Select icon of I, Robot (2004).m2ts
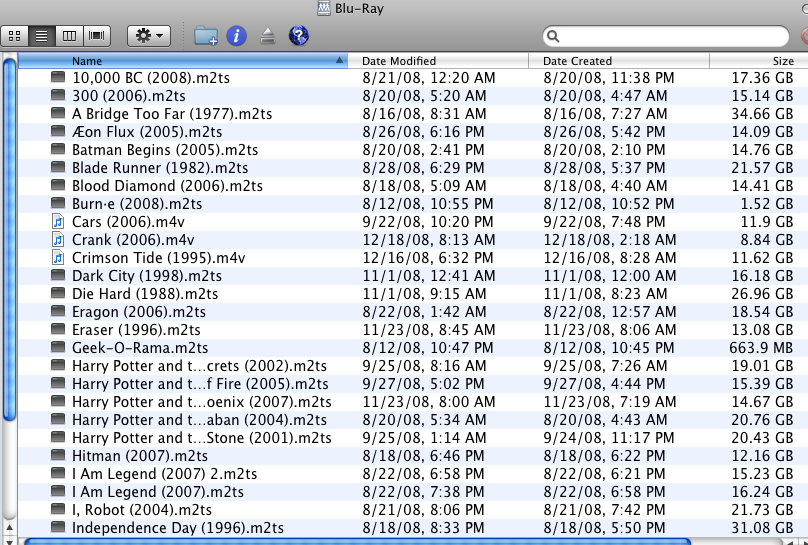The width and height of the screenshot is (808, 545). 58,509
